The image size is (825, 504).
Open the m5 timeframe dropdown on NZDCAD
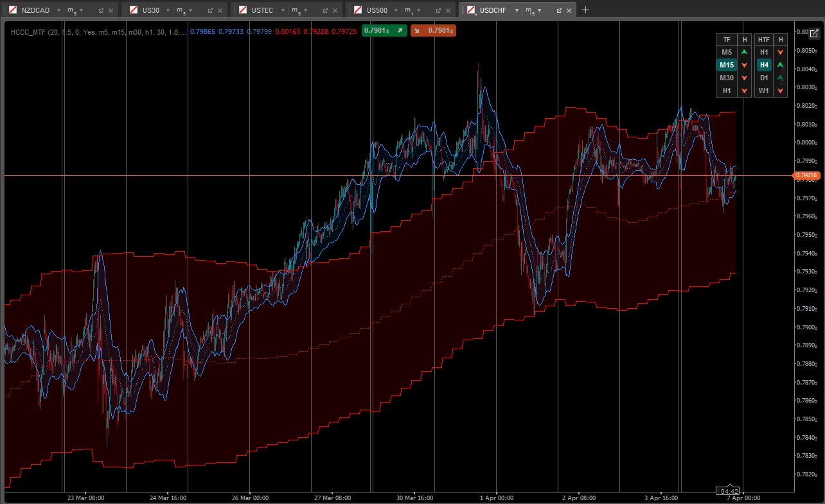(80, 10)
